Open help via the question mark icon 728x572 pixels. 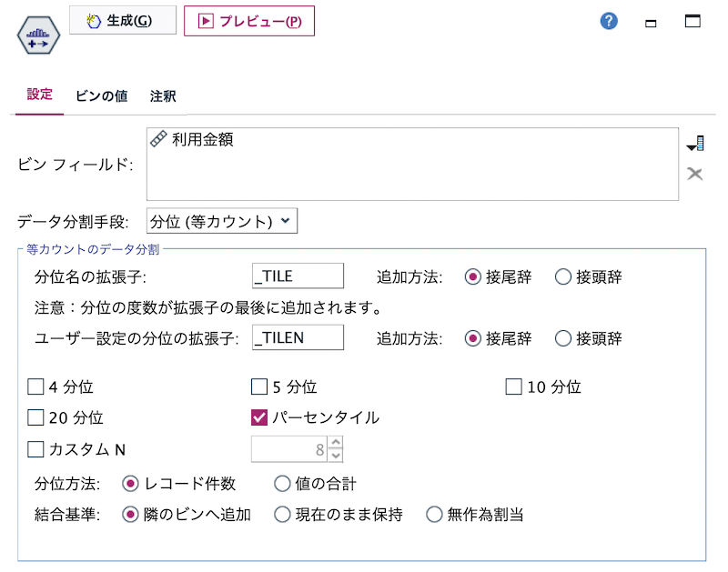[609, 21]
